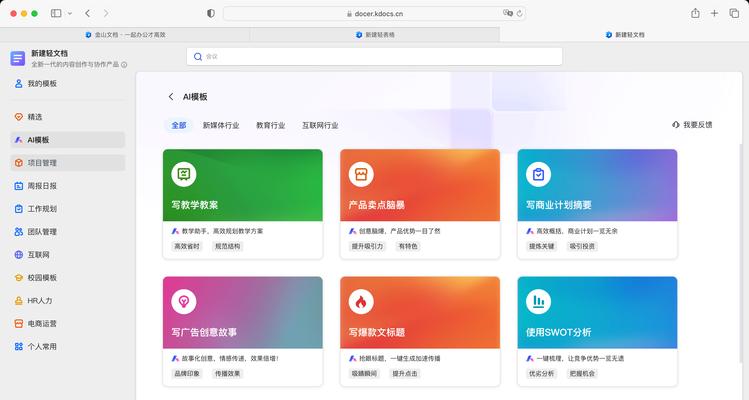The image size is (749, 400).
Task: Click the 互联网 globe icon
Action: [19, 255]
